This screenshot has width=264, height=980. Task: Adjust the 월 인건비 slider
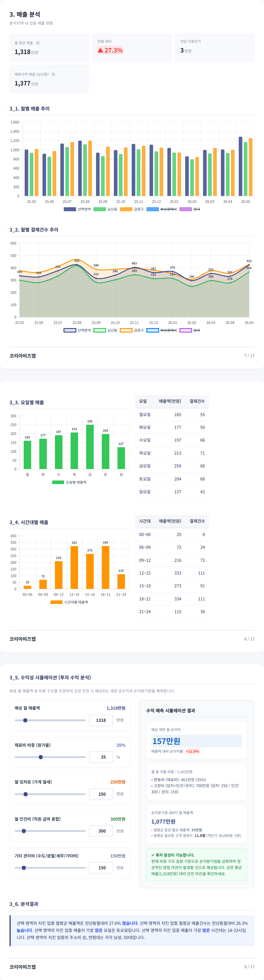click(x=50, y=831)
